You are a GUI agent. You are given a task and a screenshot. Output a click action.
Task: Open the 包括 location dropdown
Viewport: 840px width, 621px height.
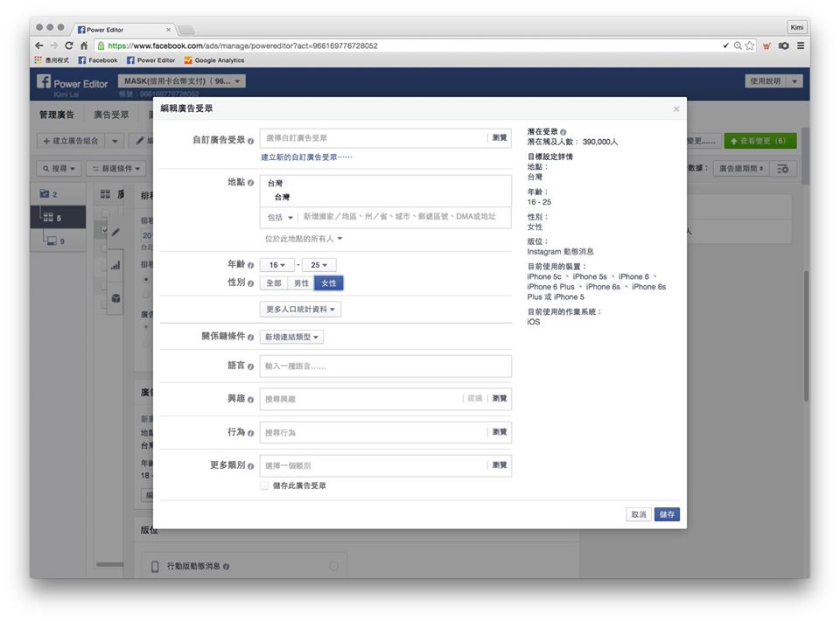(x=280, y=217)
